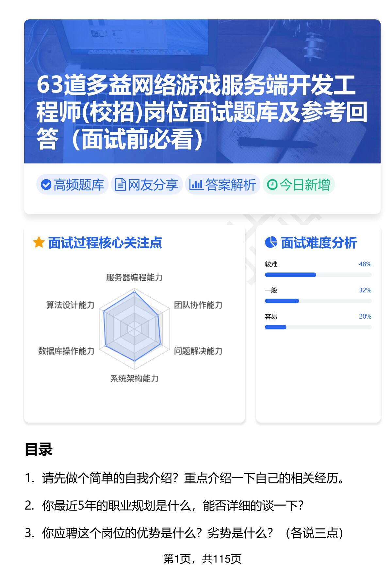
Task: Click the radar chart center
Action: [x=134, y=328]
